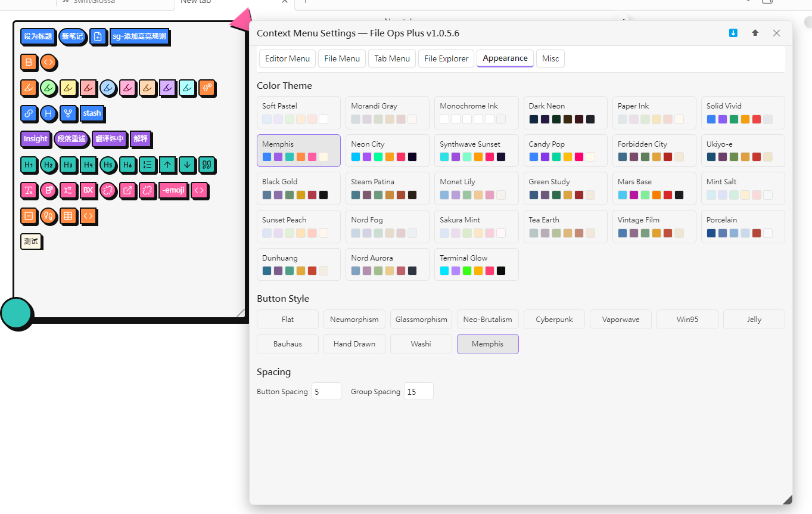812x514 pixels.
Task: Click the blue link chain icon
Action: (29, 113)
